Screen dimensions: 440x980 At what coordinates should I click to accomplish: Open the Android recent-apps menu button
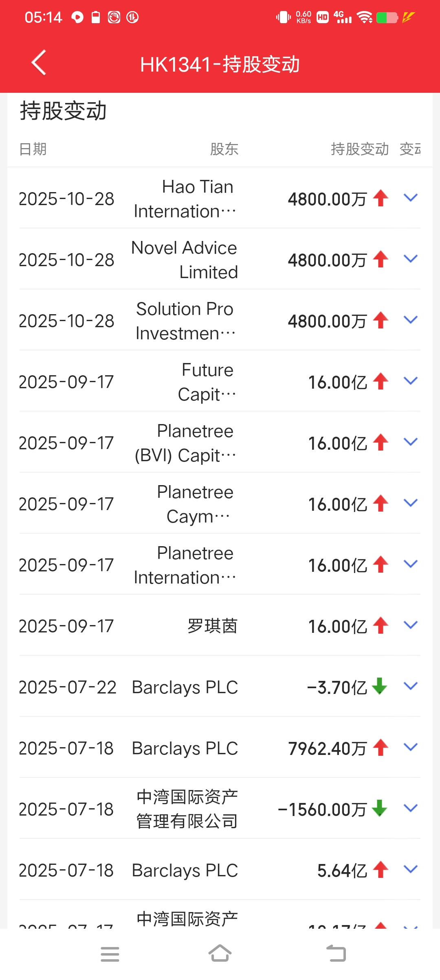[x=110, y=954]
